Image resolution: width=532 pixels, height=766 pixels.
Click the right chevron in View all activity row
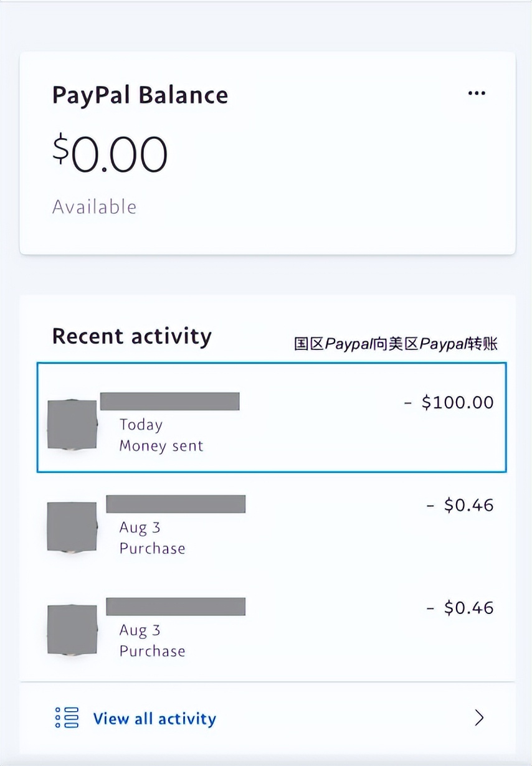coord(479,718)
